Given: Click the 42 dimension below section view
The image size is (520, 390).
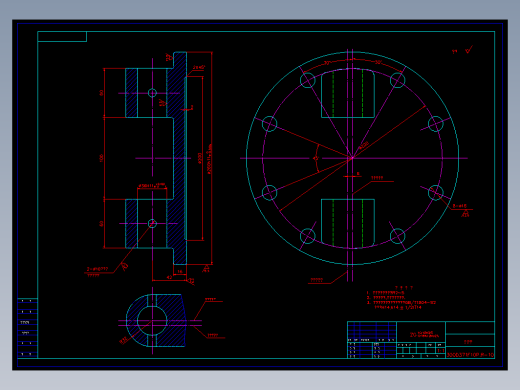Looking at the screenshot, I should click(x=169, y=277).
